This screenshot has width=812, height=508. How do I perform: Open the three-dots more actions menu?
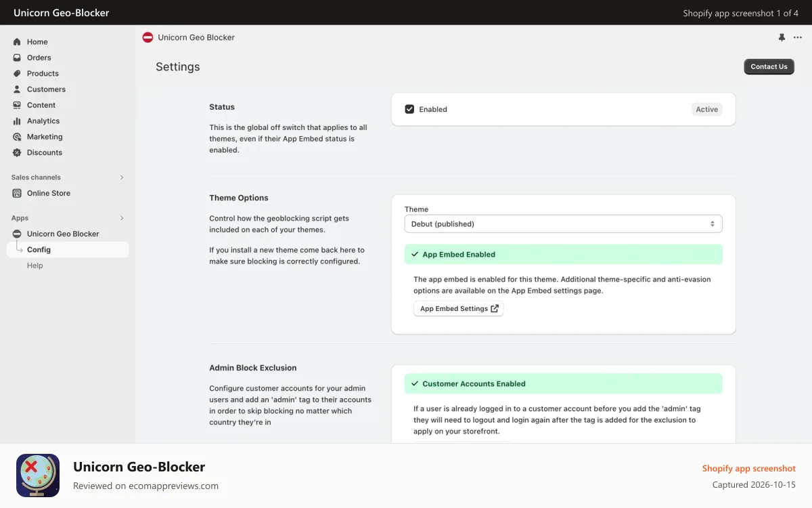coord(798,37)
